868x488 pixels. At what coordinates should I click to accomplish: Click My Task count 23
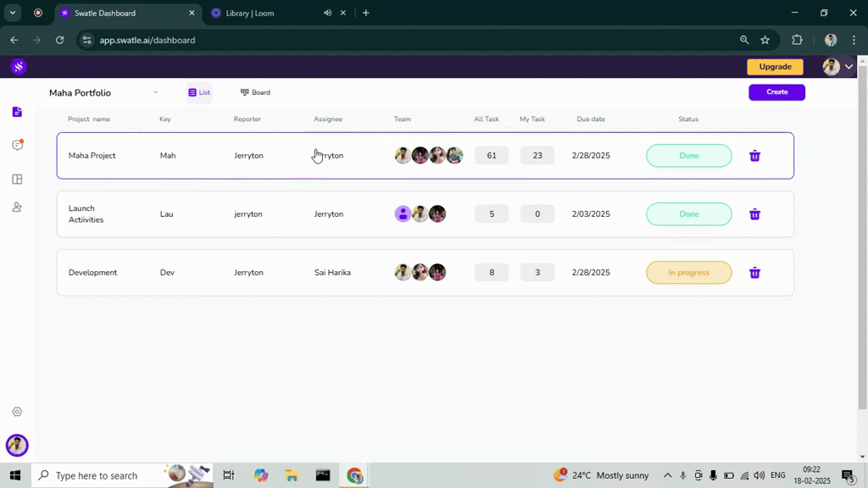click(x=537, y=156)
